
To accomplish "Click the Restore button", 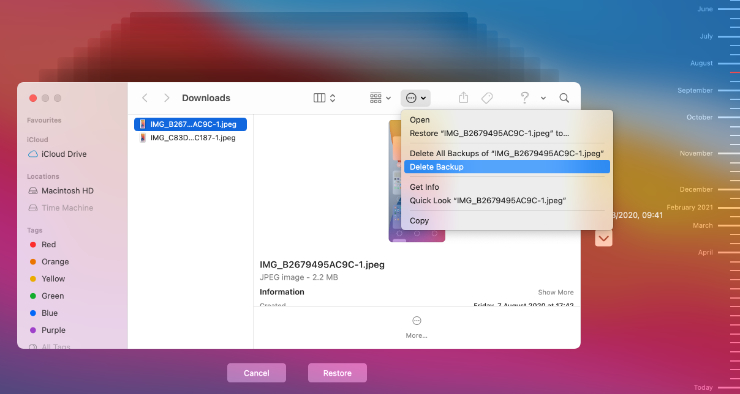I will coord(337,373).
